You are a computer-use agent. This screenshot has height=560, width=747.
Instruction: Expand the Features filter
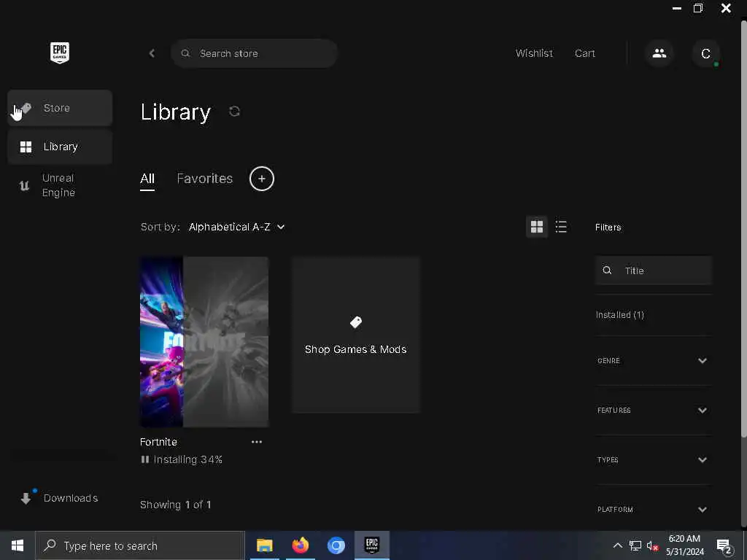[x=653, y=410]
